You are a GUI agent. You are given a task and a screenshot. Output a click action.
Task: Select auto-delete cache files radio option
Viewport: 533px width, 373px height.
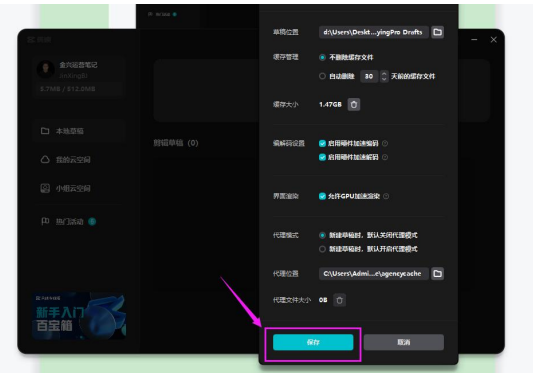[x=322, y=76]
